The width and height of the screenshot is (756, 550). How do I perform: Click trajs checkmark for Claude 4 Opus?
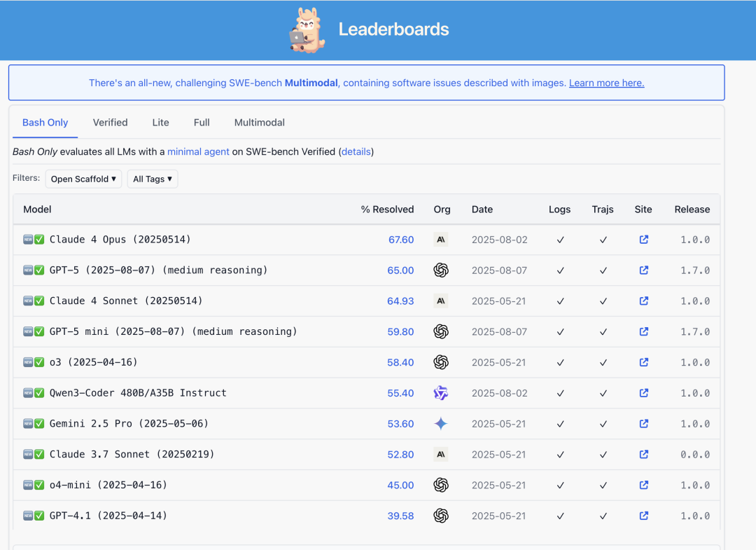point(603,240)
